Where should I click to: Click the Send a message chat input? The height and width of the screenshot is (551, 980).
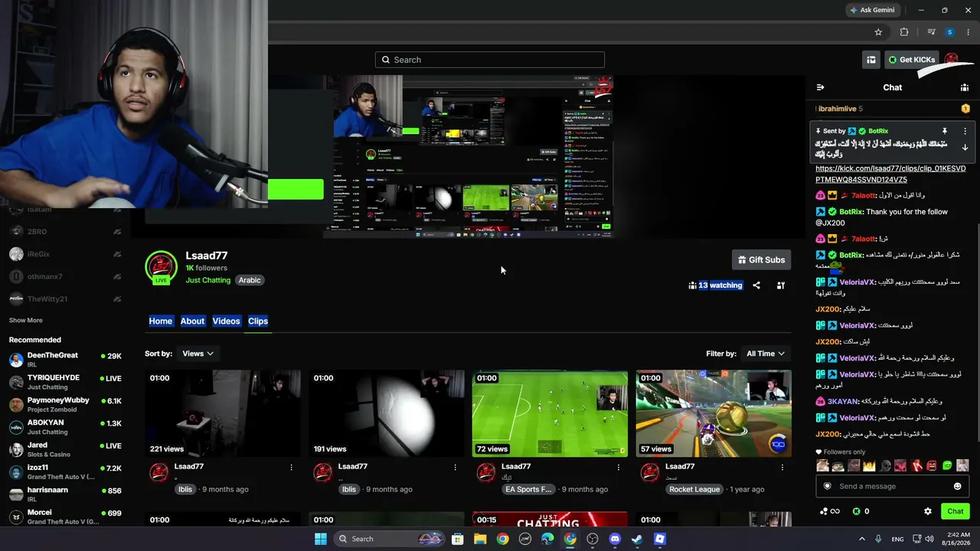click(x=892, y=487)
